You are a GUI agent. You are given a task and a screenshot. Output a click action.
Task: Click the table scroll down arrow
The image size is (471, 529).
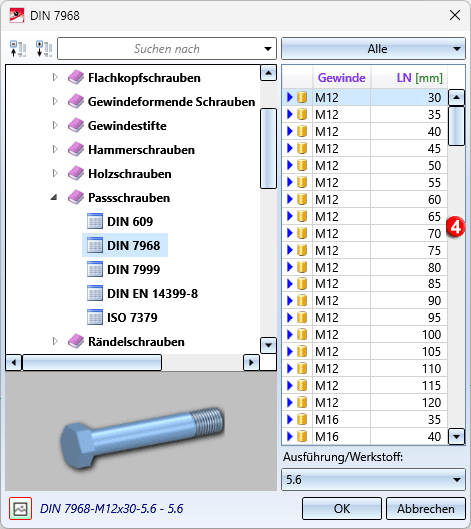coord(456,437)
